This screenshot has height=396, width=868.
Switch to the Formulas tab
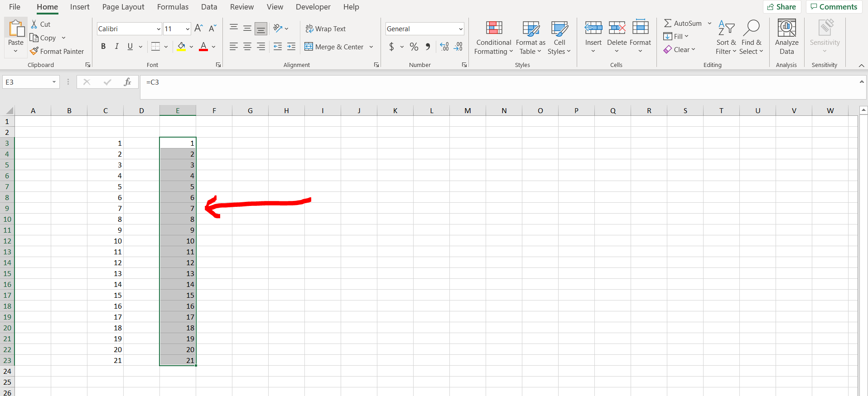173,7
